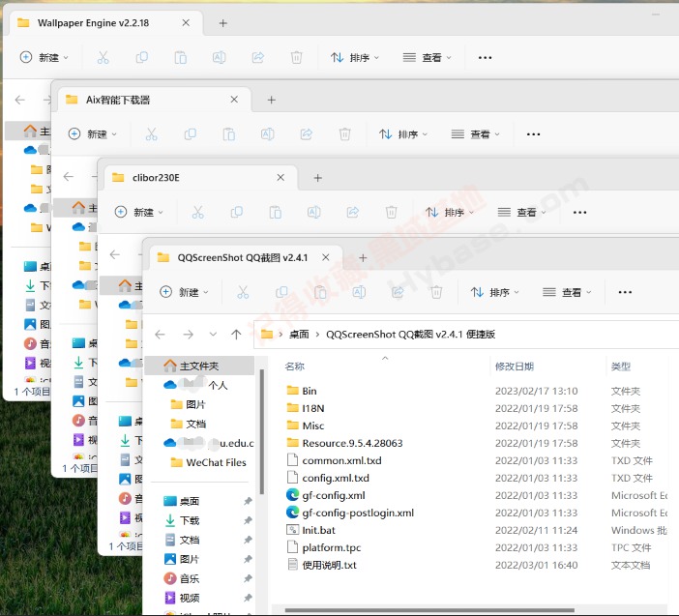Click Paste icon in QQScreenShot window toolbar
This screenshot has height=616, width=679.
320,293
